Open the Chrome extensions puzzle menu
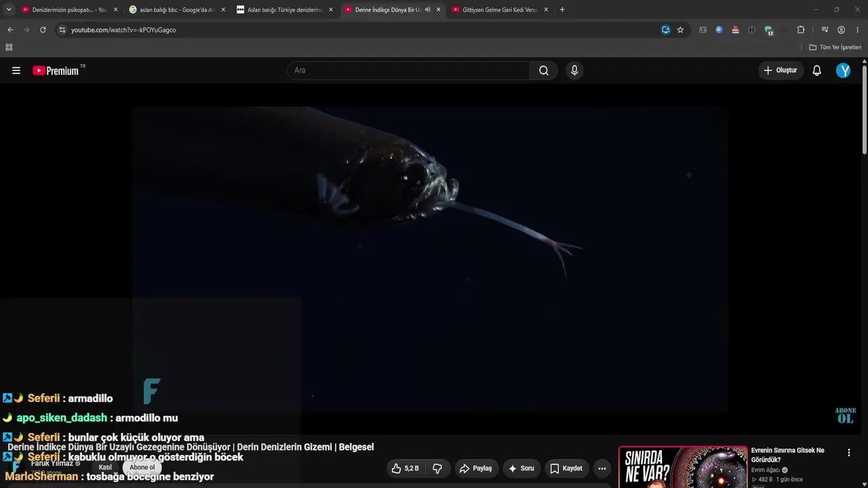Viewport: 868px width, 488px height. 801,30
